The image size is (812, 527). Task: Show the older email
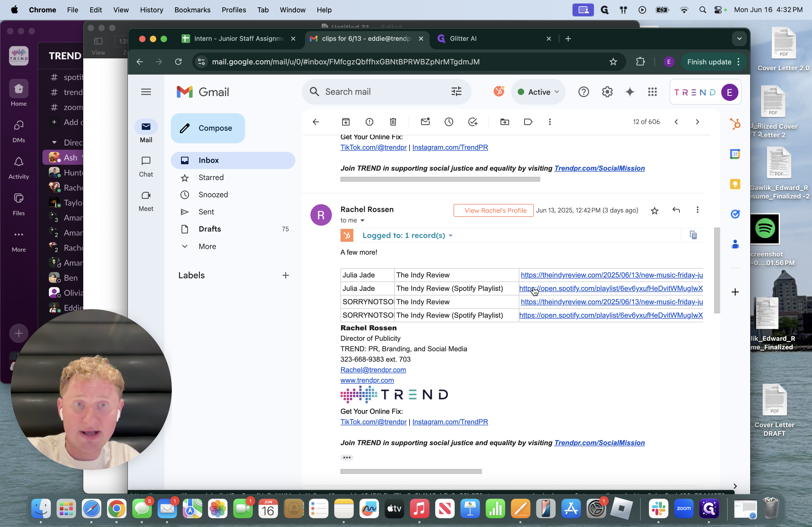click(x=697, y=122)
